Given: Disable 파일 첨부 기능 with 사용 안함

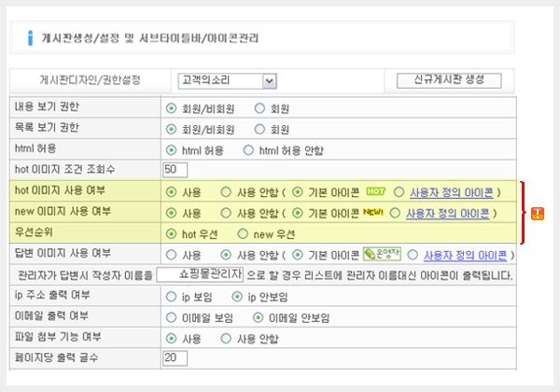Looking at the screenshot, I should (x=226, y=337).
